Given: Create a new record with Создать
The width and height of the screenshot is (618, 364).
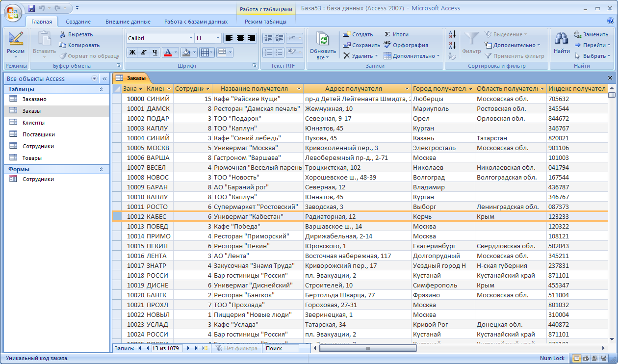Looking at the screenshot, I should point(358,34).
